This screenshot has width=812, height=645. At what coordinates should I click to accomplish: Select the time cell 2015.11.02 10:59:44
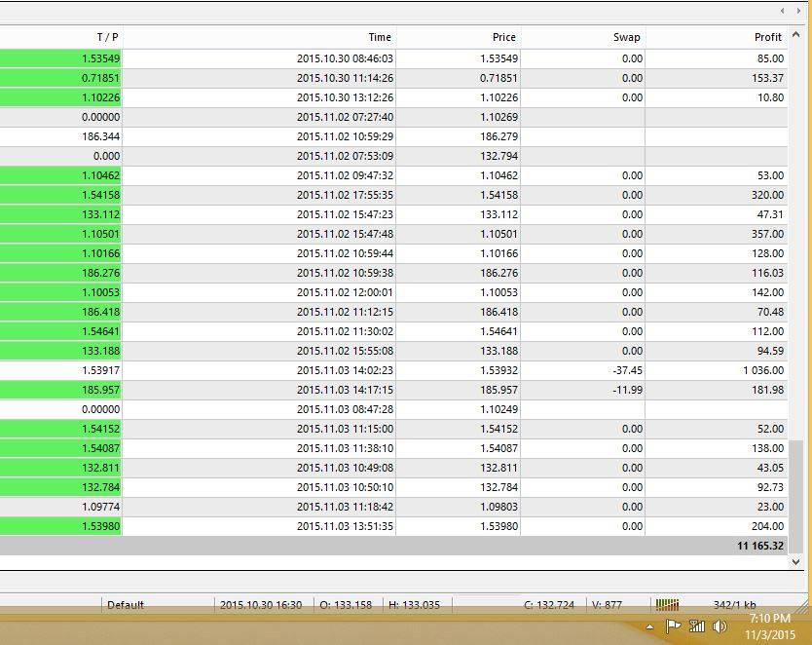point(345,253)
